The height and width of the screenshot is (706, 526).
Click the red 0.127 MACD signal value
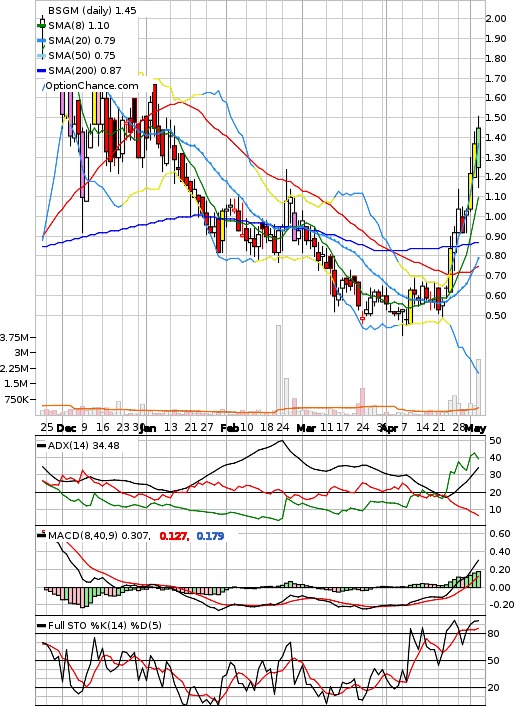tap(174, 536)
